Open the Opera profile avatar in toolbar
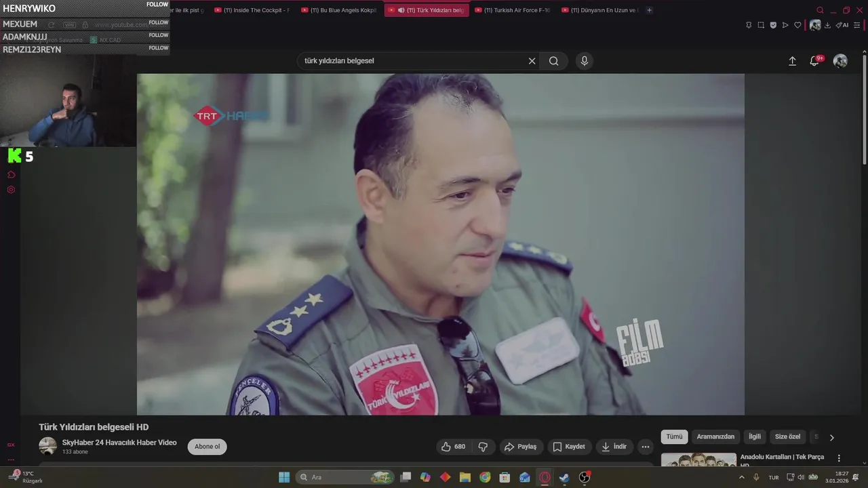868x488 pixels. point(815,25)
